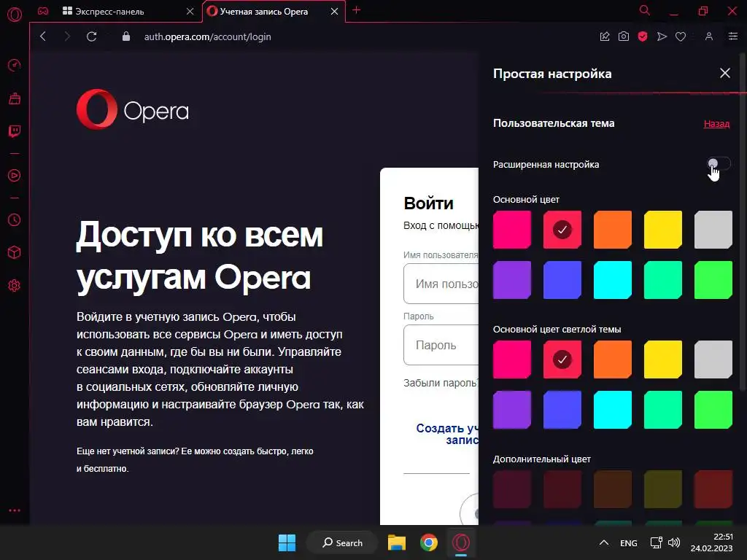
Task: Pick purple swatch under Основной цвет
Action: click(512, 280)
